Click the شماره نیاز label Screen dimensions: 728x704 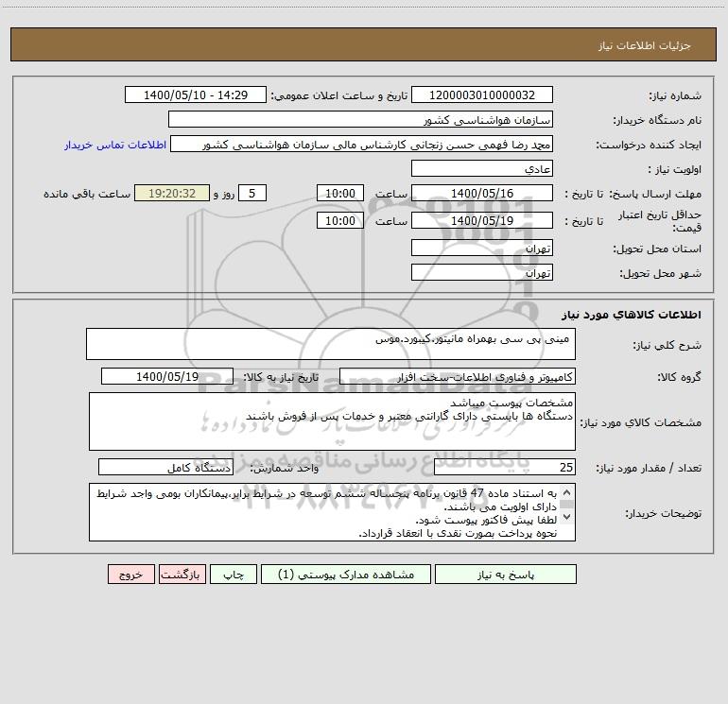(x=675, y=95)
